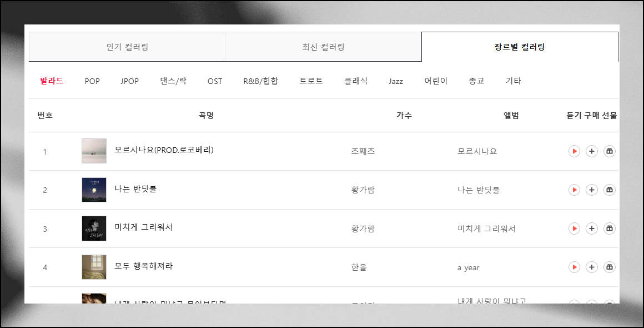Open album art thumbnail for 나는 반딧불

[x=94, y=190]
